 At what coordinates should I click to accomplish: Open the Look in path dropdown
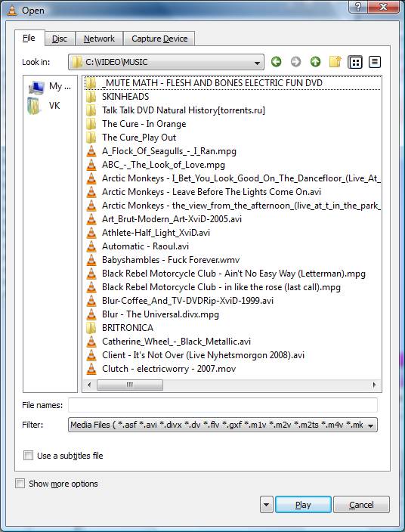[257, 63]
